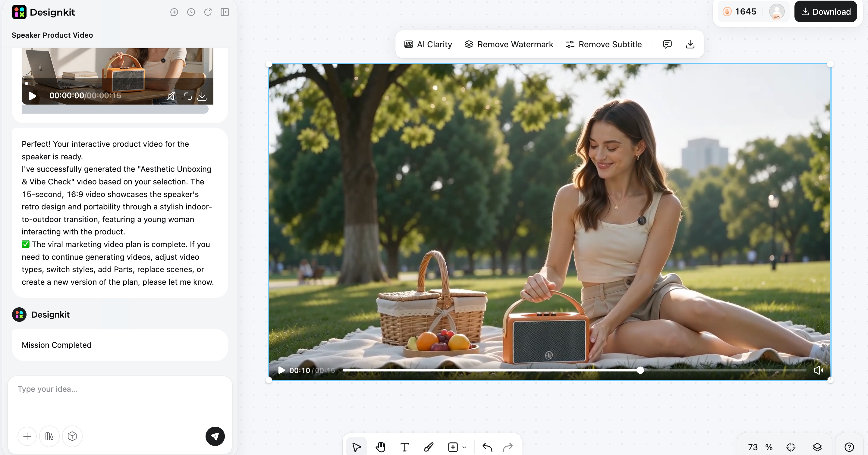Screen dimensions: 868x455
Task: Open the comment bubble in video toolbar
Action: click(x=667, y=45)
